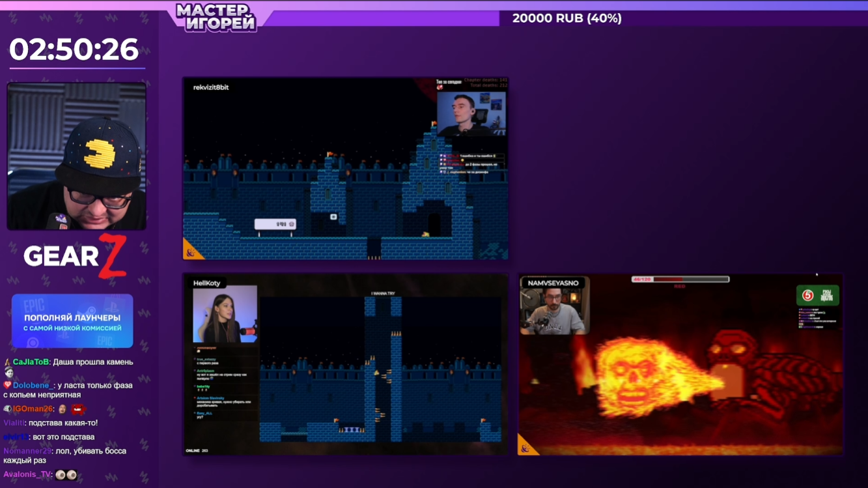Click the face emote under CaJlaToB's message
The width and height of the screenshot is (868, 488).
(x=9, y=373)
